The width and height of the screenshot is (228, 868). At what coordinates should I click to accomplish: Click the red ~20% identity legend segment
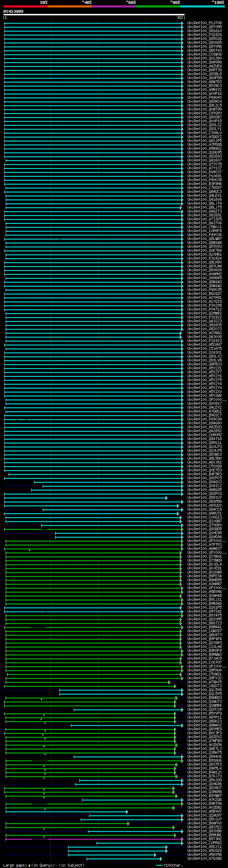click(x=25, y=6)
